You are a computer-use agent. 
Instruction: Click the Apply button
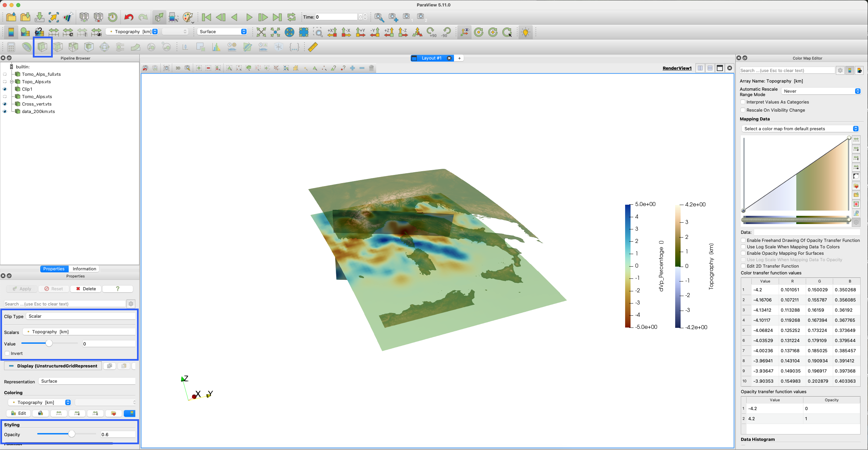click(22, 289)
